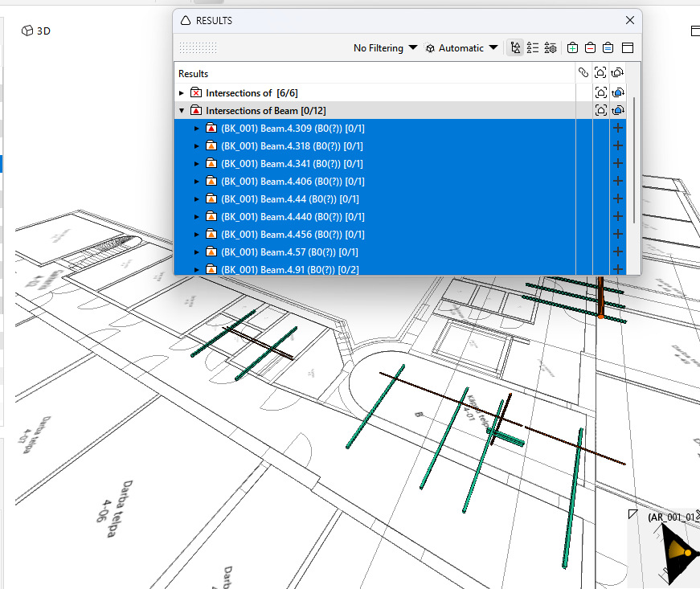Toggle the panel window layout icon
This screenshot has width=700, height=589.
coord(628,47)
